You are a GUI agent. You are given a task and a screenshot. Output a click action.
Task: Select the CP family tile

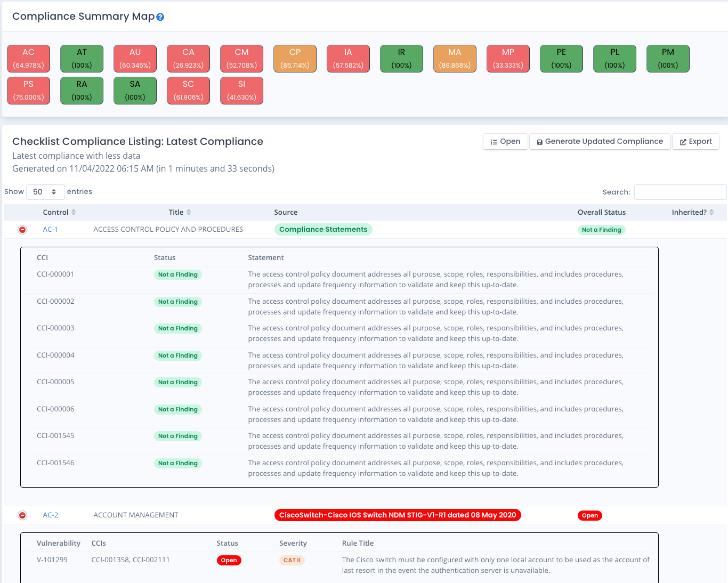coord(295,59)
